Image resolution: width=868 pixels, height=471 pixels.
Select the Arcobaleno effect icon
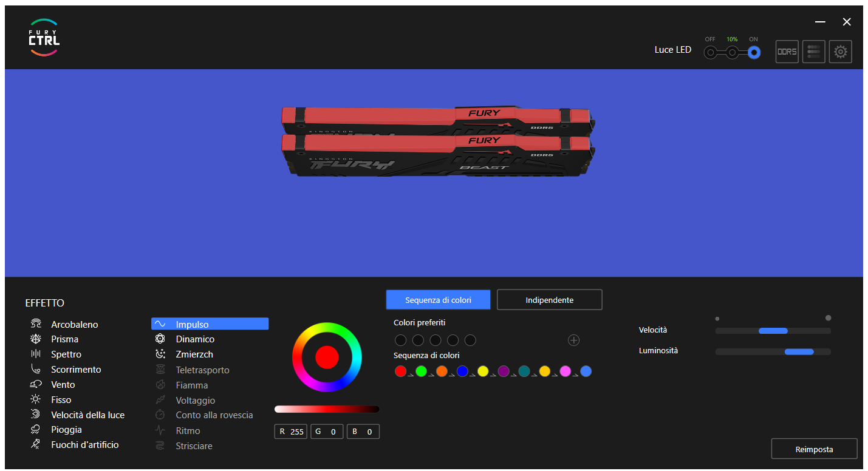(x=36, y=324)
